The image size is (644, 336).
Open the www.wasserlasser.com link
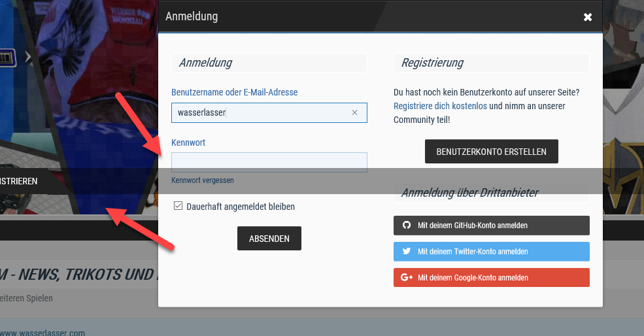point(42,332)
